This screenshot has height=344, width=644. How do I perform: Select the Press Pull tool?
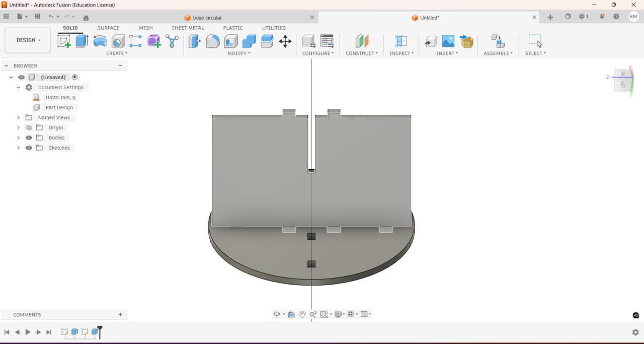point(195,41)
